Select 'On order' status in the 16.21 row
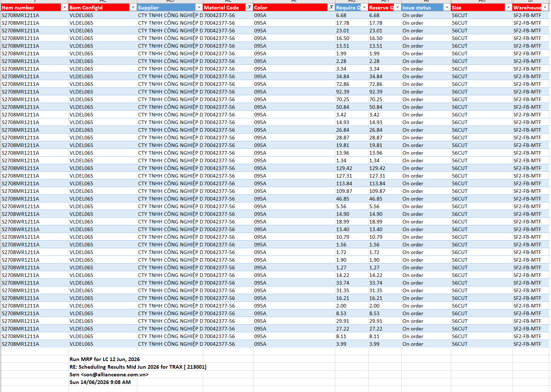This screenshot has height=392, width=551. 426,298
